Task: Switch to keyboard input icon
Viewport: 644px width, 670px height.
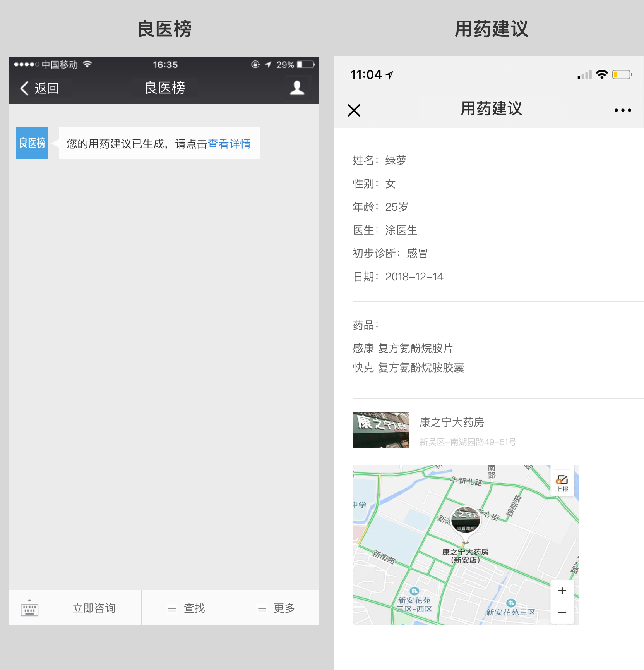Action: (x=29, y=608)
